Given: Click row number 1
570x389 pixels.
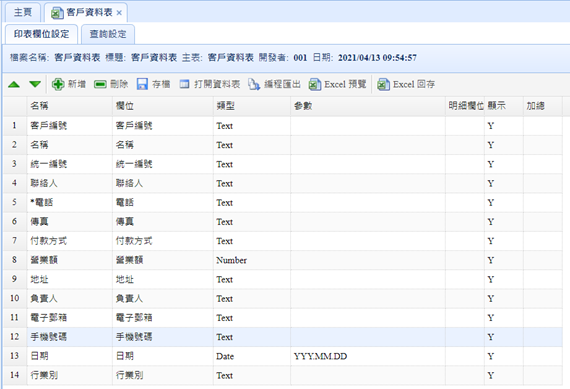Looking at the screenshot, I should 15,126.
